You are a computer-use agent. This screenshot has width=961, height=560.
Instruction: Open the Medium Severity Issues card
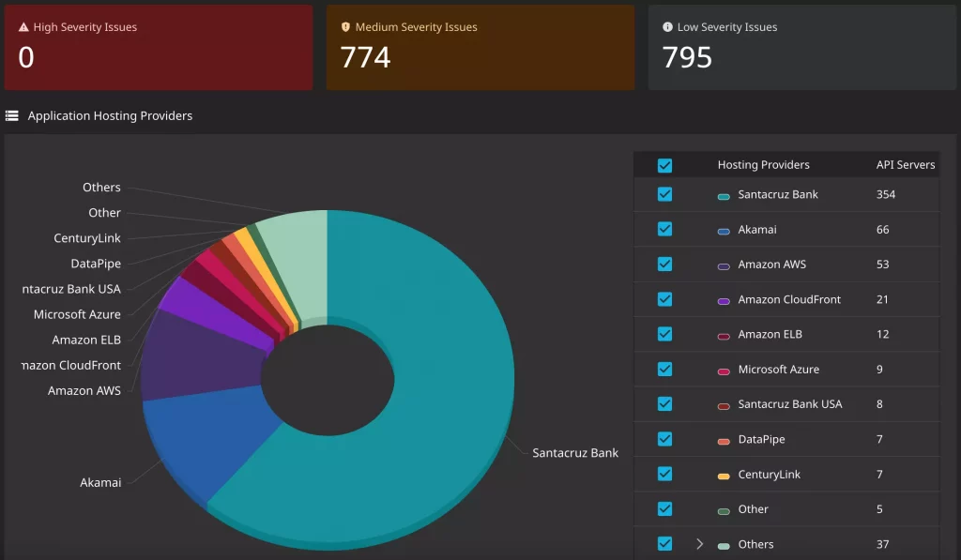[x=480, y=48]
